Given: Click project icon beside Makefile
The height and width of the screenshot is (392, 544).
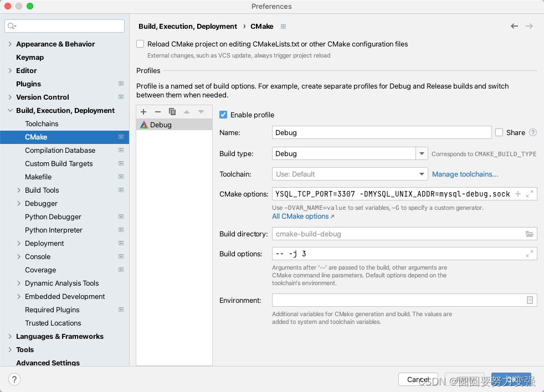Looking at the screenshot, I should coord(121,177).
